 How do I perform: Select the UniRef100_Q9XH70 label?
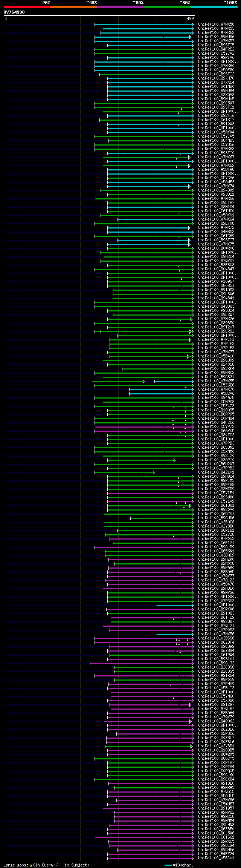pos(216,78)
